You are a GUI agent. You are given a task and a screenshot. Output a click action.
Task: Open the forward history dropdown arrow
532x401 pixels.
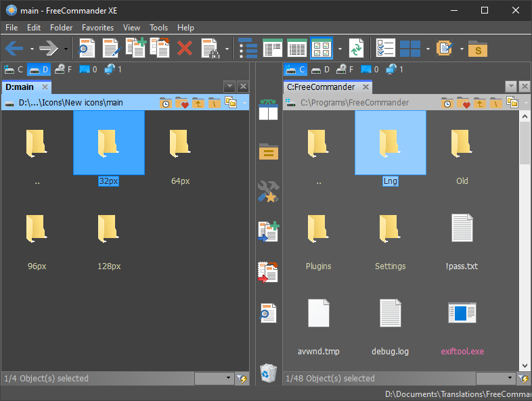[x=66, y=49]
